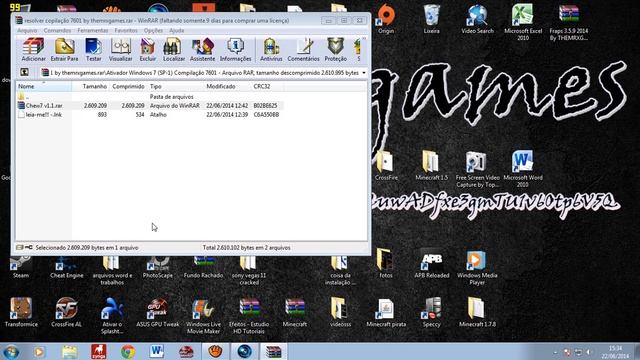Sort by the Comprimido column header
This screenshot has height=360, width=640.
point(128,87)
